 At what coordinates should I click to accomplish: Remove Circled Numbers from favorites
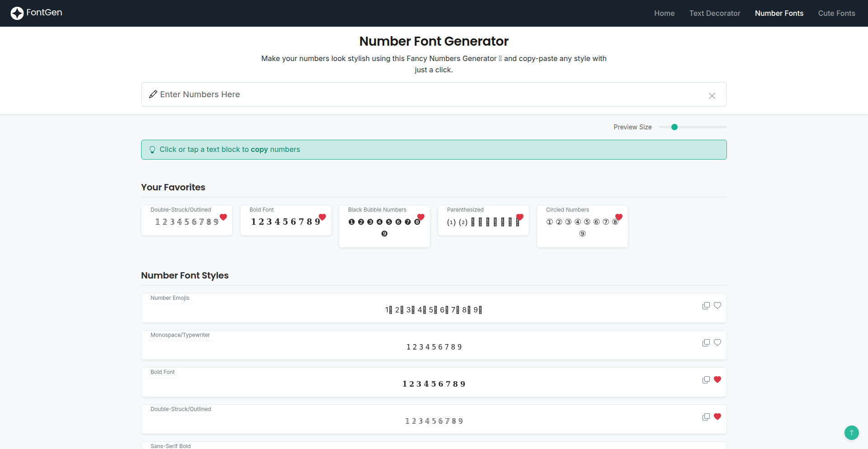point(619,217)
